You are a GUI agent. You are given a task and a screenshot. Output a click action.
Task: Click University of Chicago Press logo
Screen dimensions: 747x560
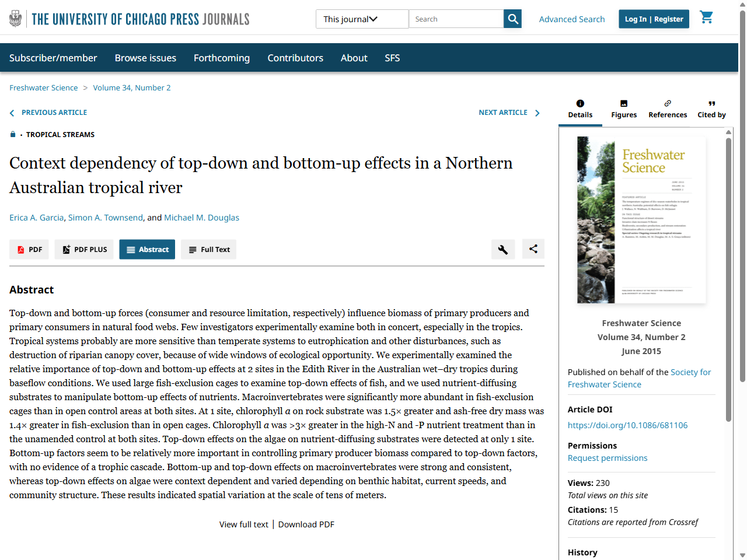(x=130, y=19)
